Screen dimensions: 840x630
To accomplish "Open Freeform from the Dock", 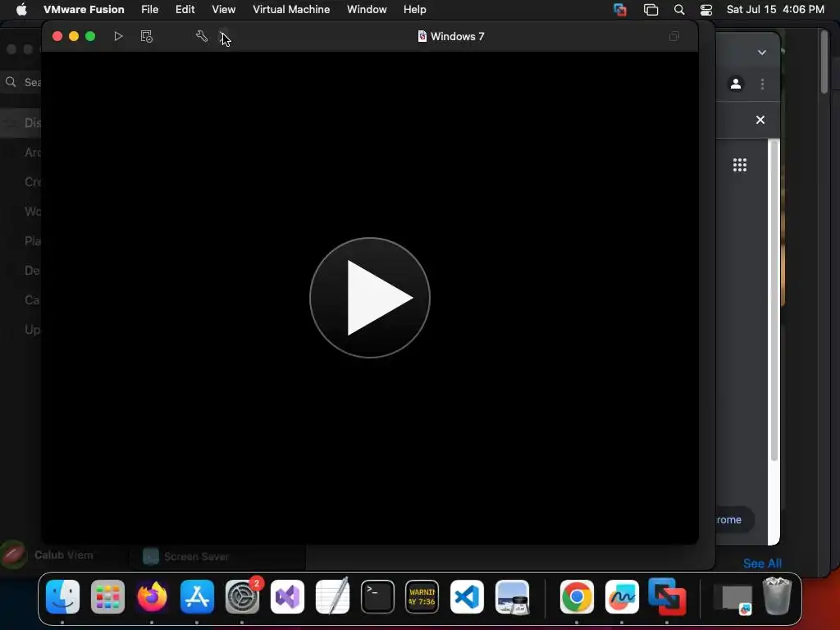I will [622, 597].
